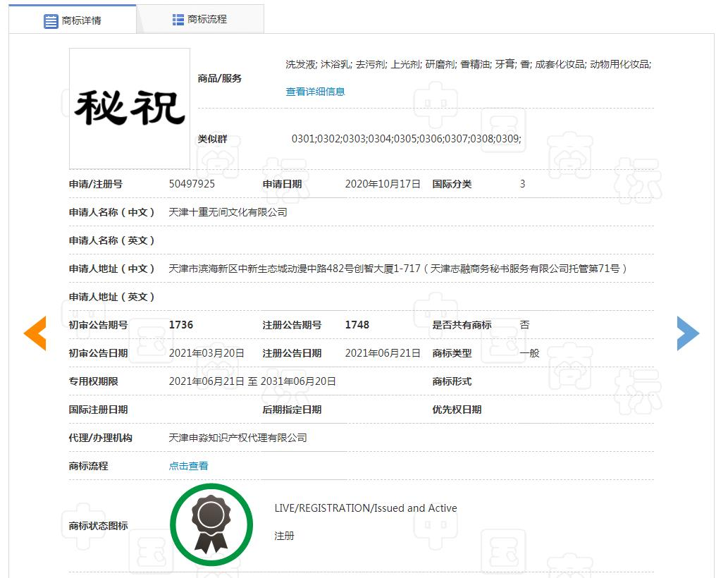This screenshot has width=728, height=578.
Task: Click the preliminary announcement number 1736
Action: pyautogui.click(x=181, y=324)
